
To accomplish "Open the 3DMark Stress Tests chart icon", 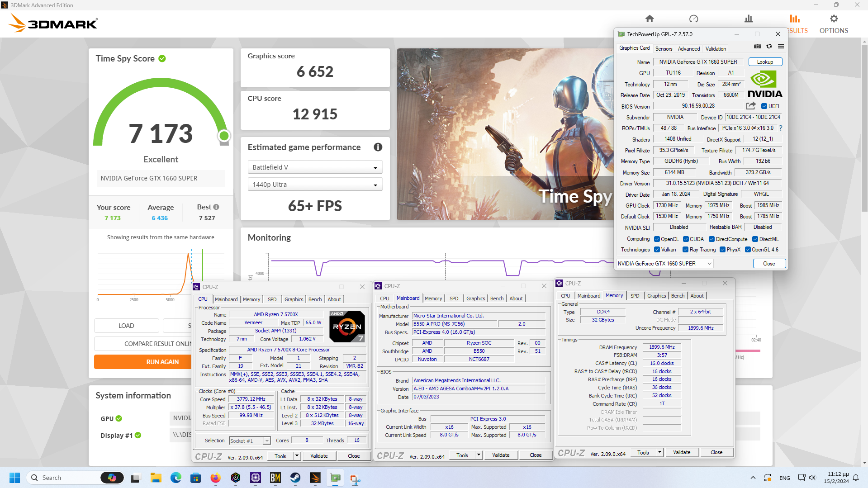I will [749, 19].
